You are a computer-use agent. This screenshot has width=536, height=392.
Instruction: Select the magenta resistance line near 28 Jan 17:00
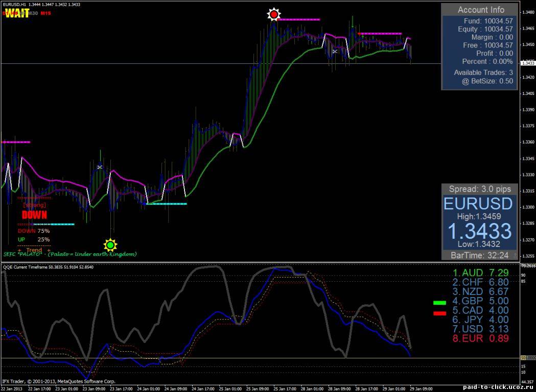click(380, 34)
